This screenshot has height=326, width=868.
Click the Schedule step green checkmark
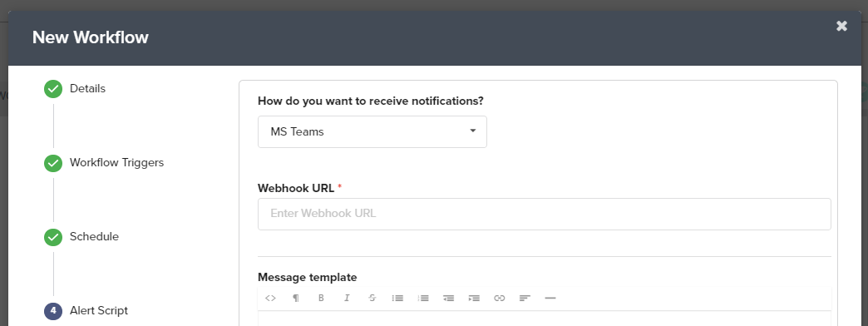pos(53,237)
